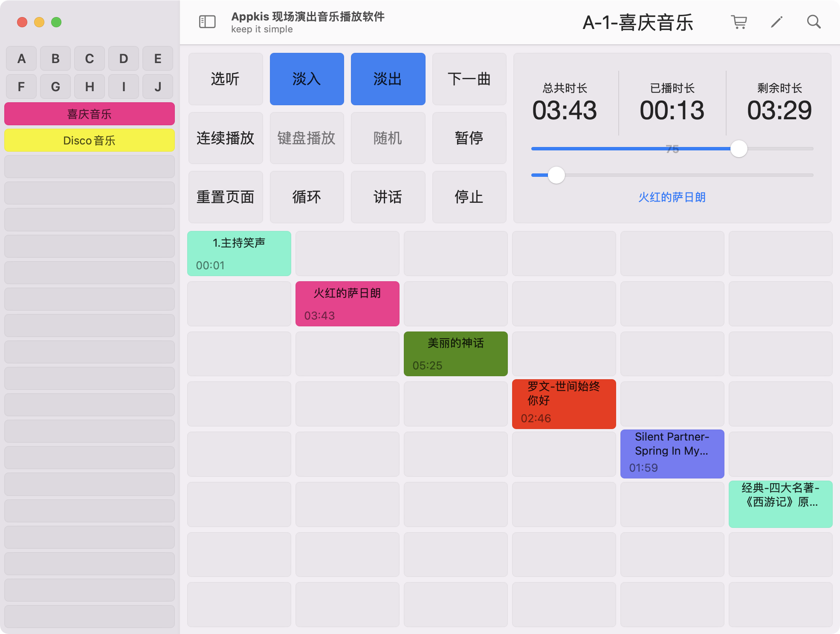Toggle 淡出 fade-out
The width and height of the screenshot is (840, 634).
(x=388, y=79)
